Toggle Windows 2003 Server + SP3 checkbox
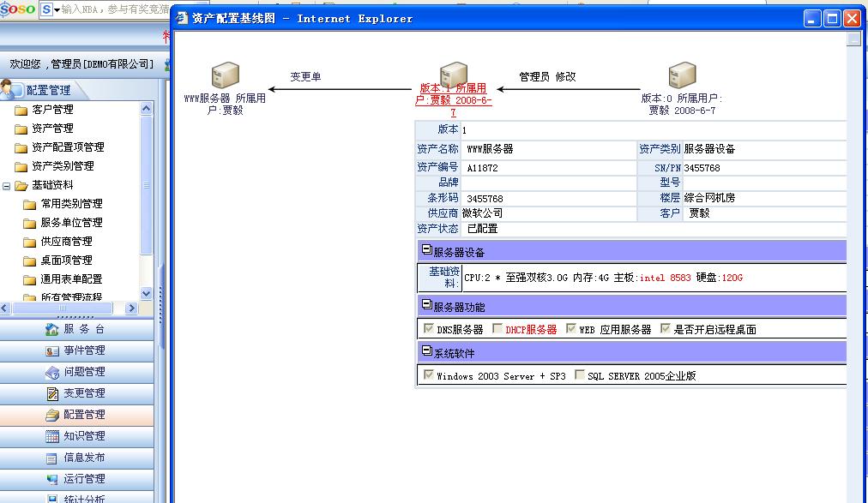This screenshot has height=503, width=868. 428,375
